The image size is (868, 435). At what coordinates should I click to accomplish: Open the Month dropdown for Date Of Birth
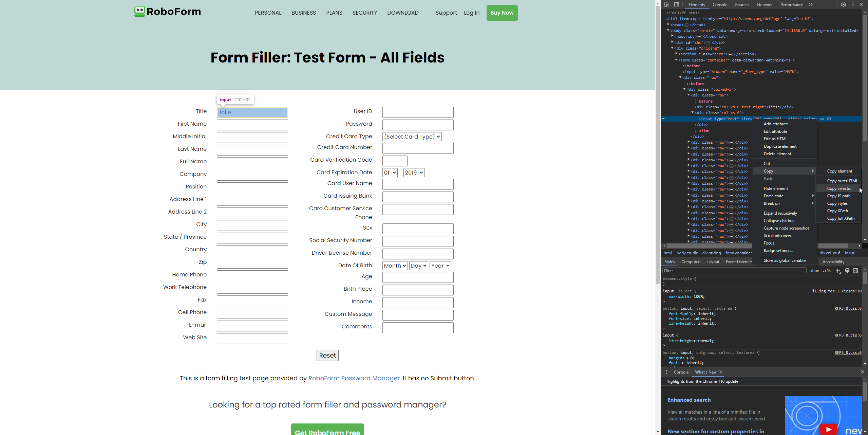coord(394,265)
